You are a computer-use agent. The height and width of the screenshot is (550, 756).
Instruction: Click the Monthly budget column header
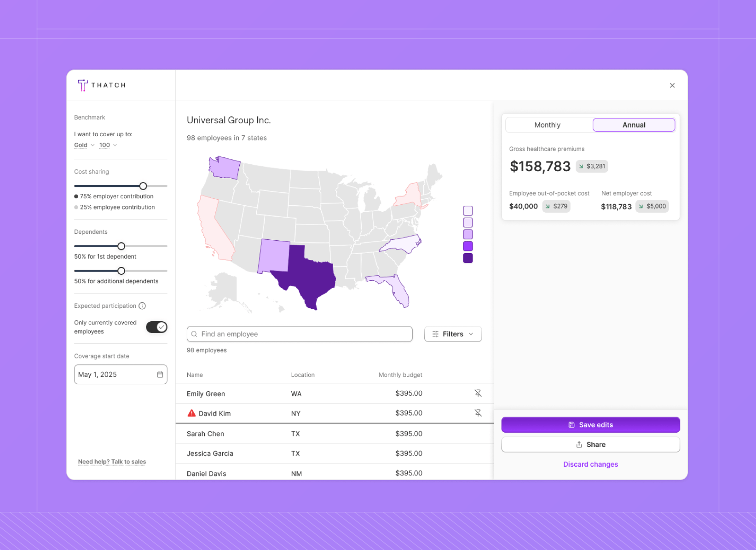tap(400, 375)
